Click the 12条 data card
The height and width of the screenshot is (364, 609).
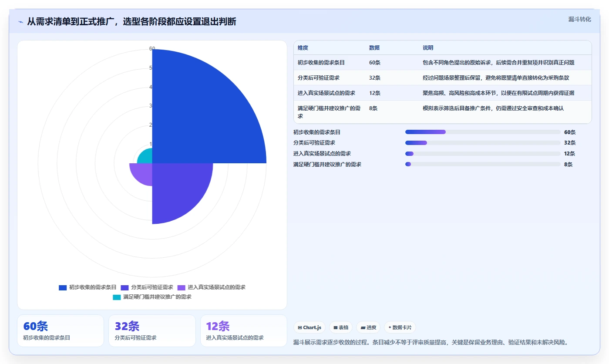pos(244,331)
